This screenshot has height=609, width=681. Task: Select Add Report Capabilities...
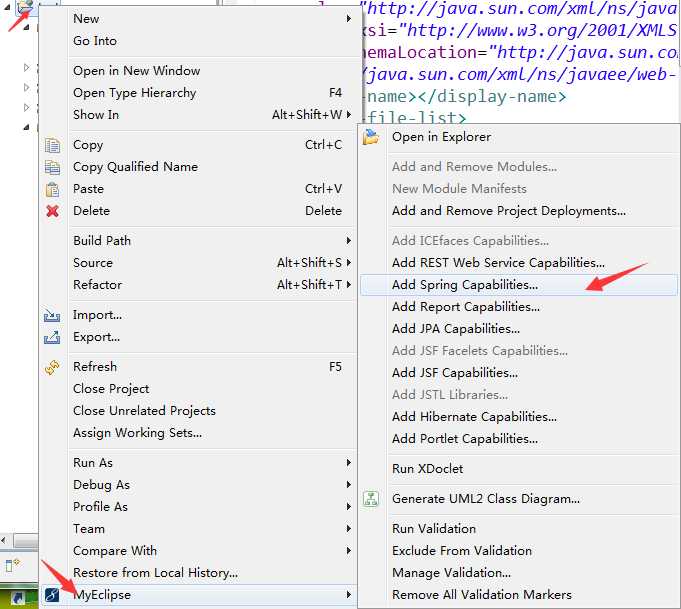tap(519, 307)
